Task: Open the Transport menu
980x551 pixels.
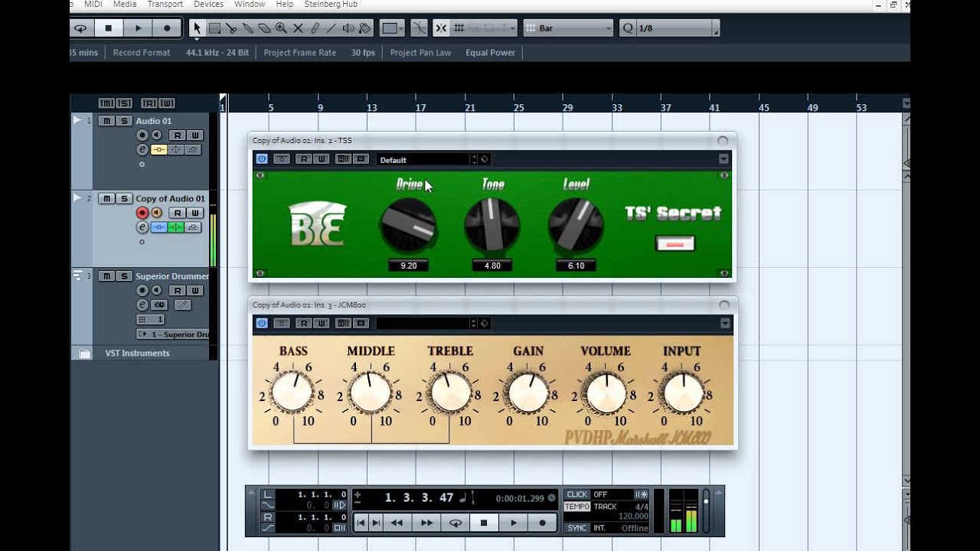Action: [165, 5]
